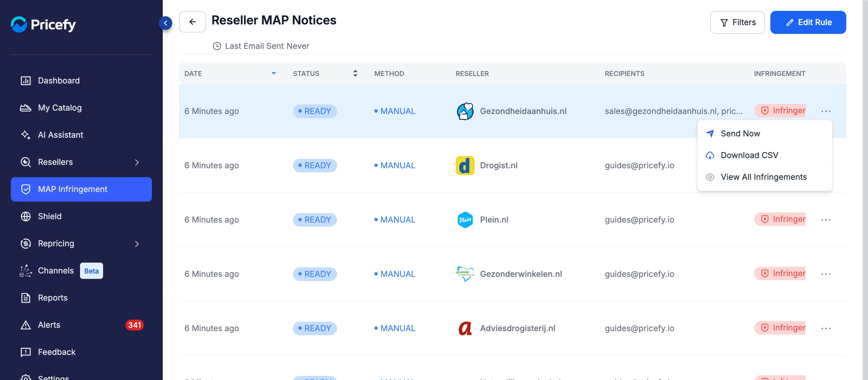
Task: Click the Gezonderwinkelen.nl reseller name
Action: [x=521, y=274]
